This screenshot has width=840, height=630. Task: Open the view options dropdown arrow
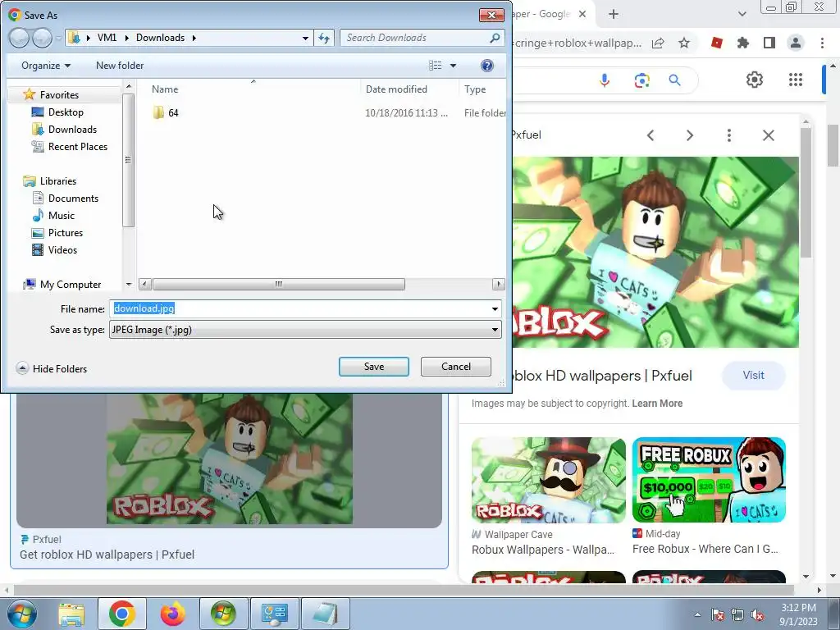coord(453,66)
